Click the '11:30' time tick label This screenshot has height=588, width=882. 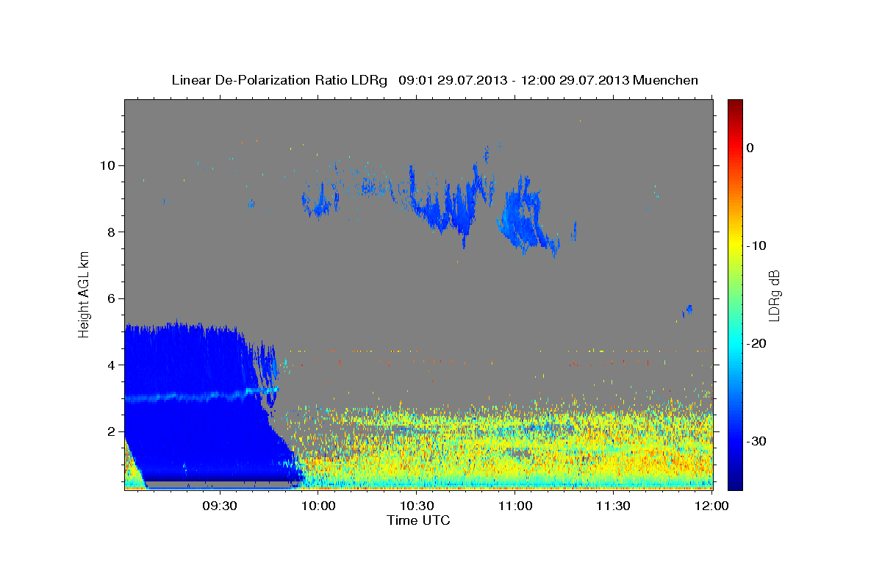tap(613, 506)
